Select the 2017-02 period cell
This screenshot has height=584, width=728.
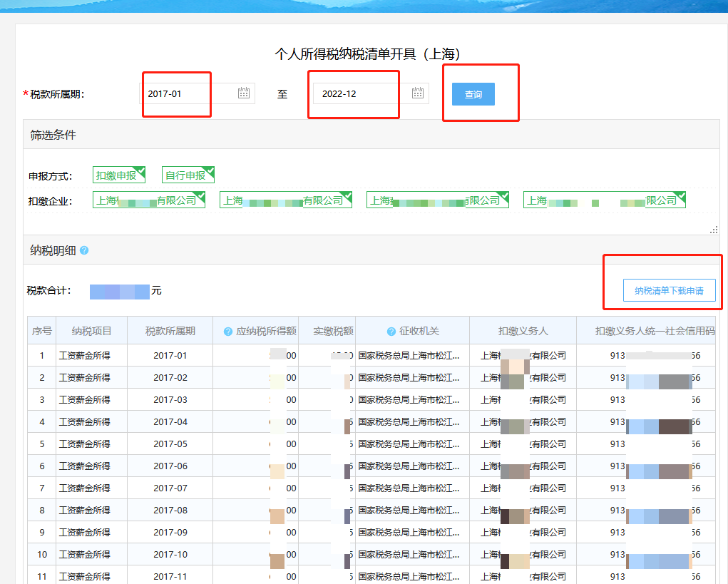coord(170,378)
